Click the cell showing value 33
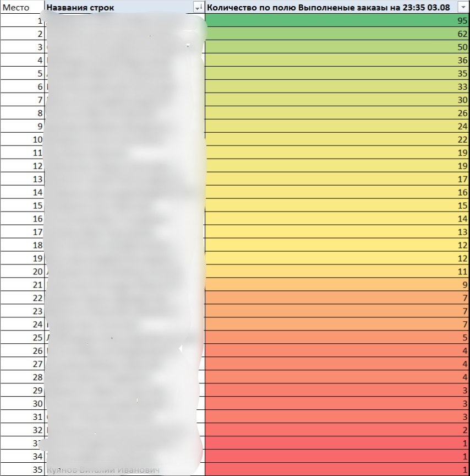Screen dimensions: 470x476 (x=337, y=86)
